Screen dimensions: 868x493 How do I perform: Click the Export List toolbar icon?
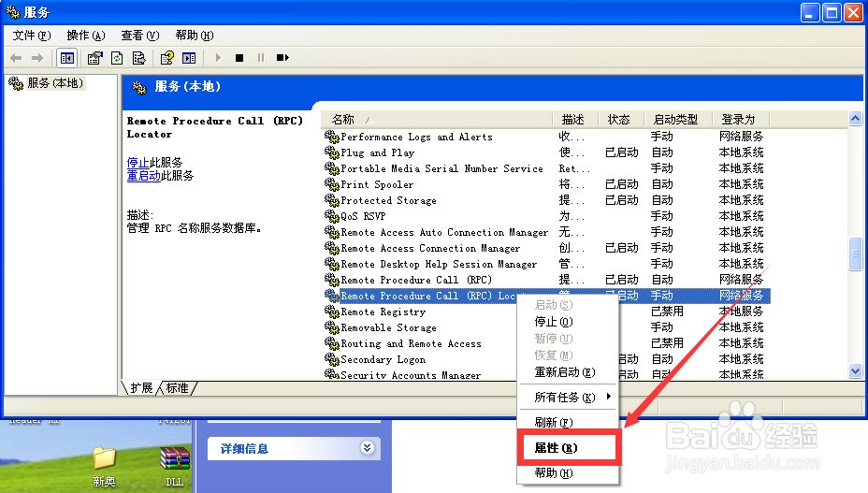[139, 58]
